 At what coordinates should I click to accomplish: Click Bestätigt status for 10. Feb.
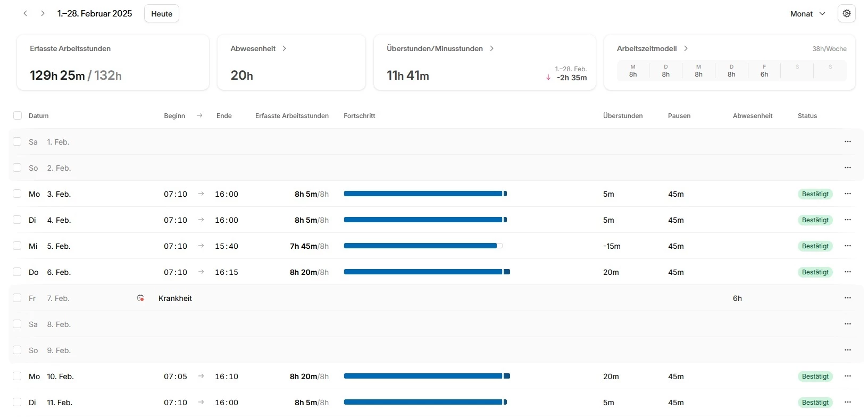(815, 376)
